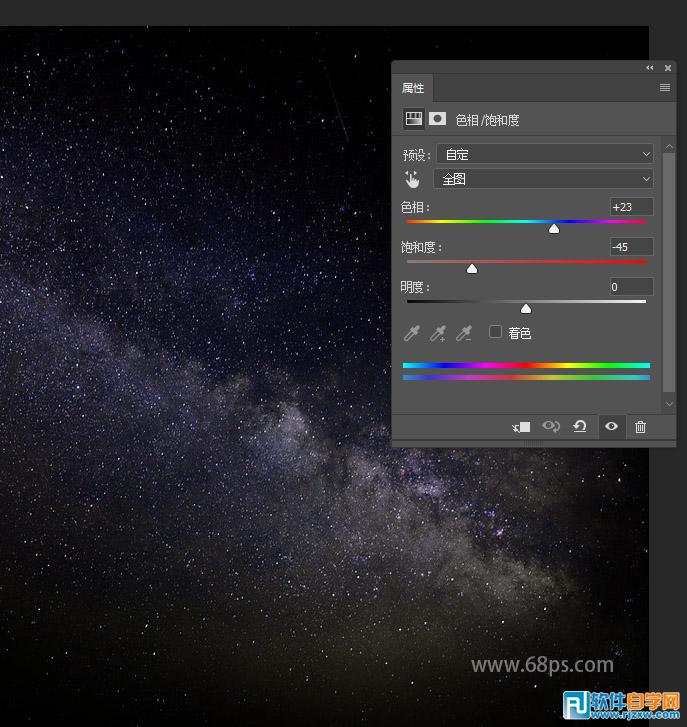
Task: Open the properties panel flyout menu
Action: [x=665, y=88]
